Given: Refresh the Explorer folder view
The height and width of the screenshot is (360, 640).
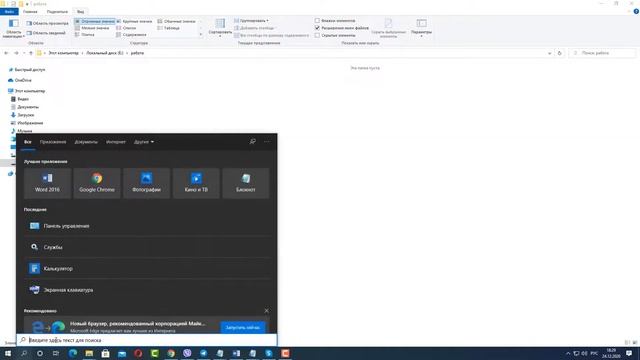Looking at the screenshot, I should (560, 53).
